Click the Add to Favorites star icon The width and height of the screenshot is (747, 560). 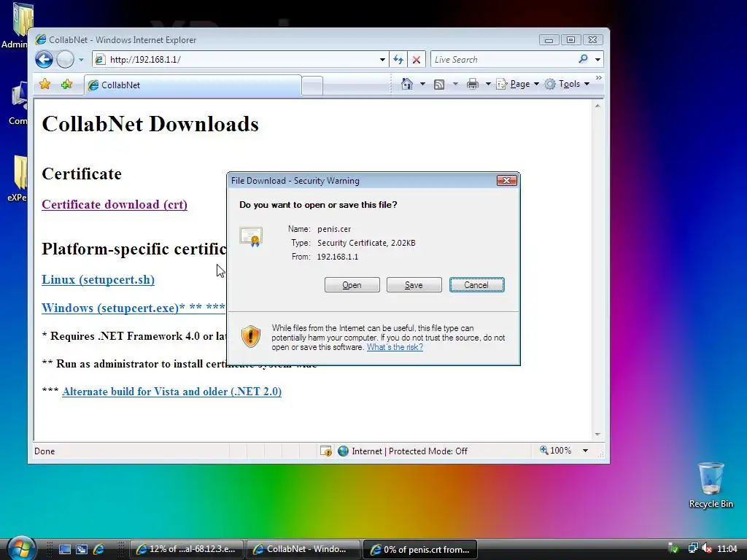click(x=66, y=85)
